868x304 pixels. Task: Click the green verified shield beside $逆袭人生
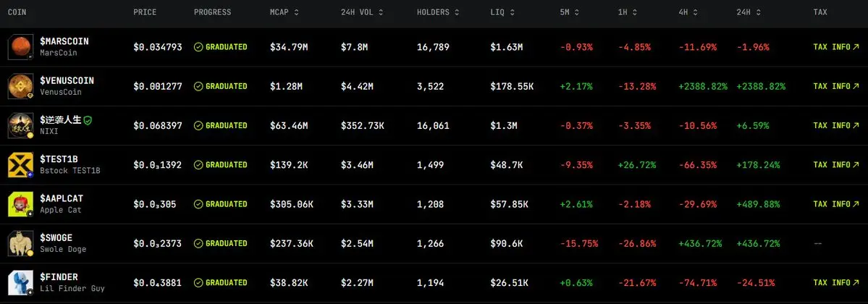click(x=88, y=119)
